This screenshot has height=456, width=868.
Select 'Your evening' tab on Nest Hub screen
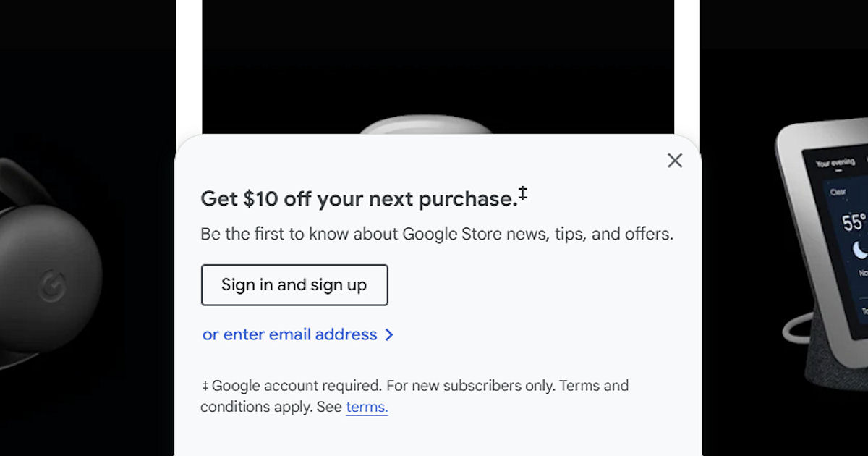835,163
